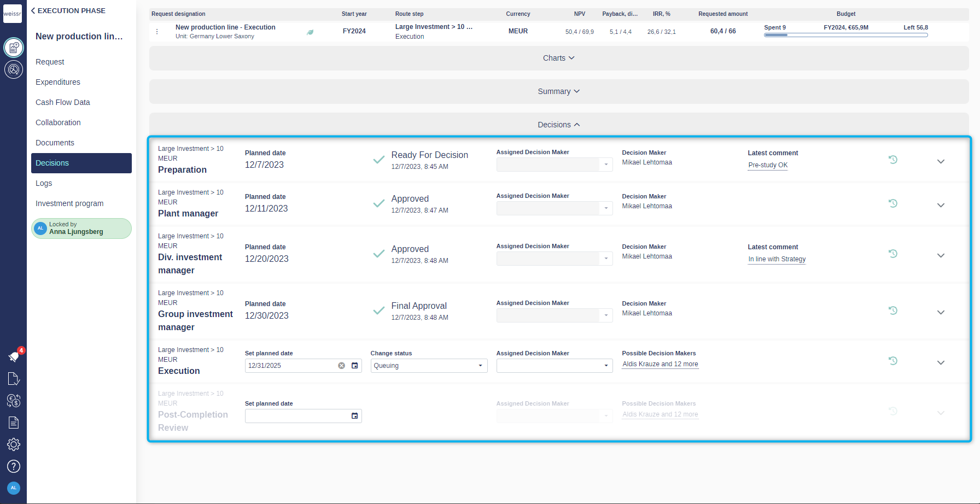Open Assigned Decision Maker dropdown for Execution
This screenshot has width=980, height=504.
click(x=555, y=366)
